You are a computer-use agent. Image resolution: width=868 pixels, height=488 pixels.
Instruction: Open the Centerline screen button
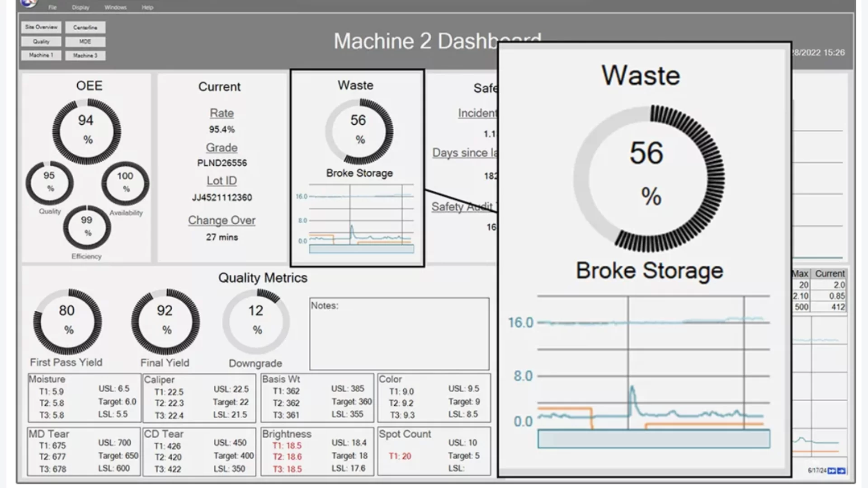[x=85, y=28]
